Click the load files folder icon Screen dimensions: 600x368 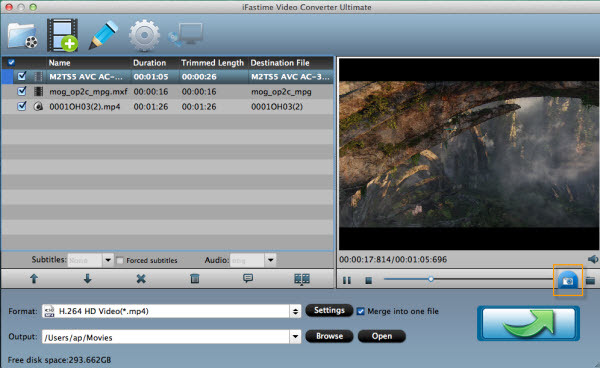[x=23, y=36]
